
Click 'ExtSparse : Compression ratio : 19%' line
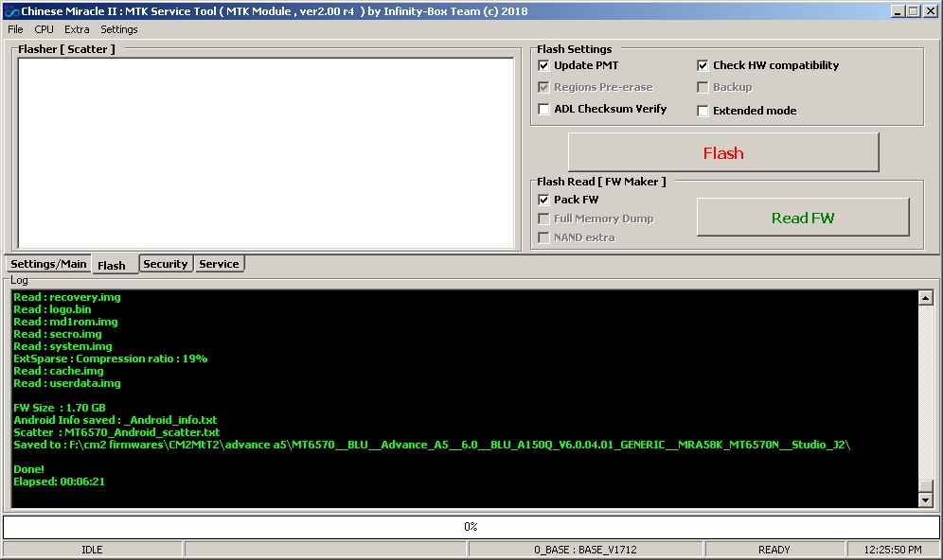pos(110,359)
